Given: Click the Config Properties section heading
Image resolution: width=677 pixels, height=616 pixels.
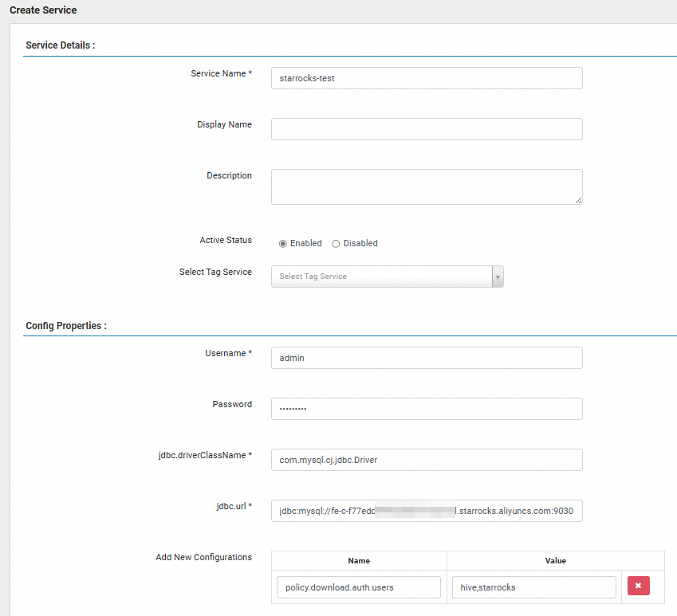Looking at the screenshot, I should tap(66, 326).
